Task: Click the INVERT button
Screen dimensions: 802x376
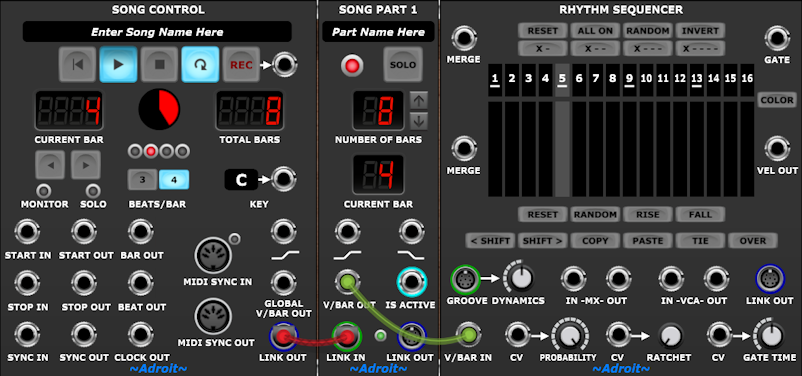Action: click(700, 31)
